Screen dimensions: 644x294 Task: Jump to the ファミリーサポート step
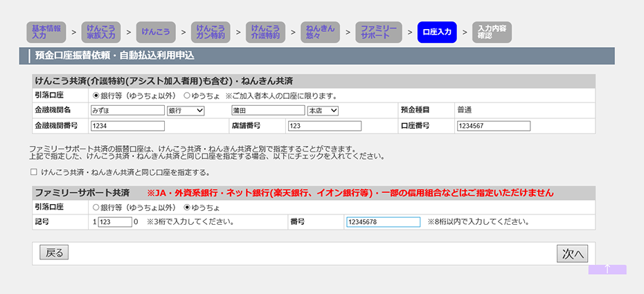coord(379,32)
